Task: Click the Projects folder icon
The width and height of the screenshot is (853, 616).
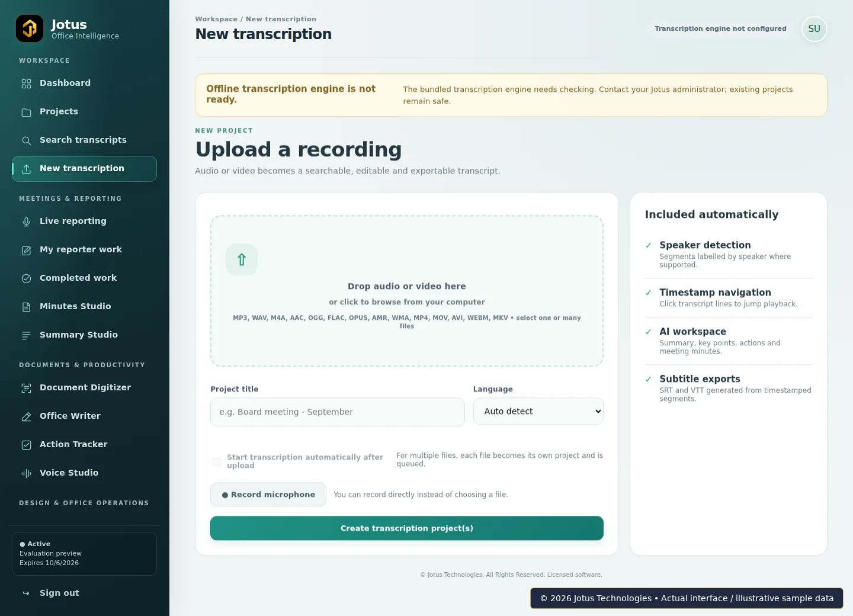Action: pos(26,113)
